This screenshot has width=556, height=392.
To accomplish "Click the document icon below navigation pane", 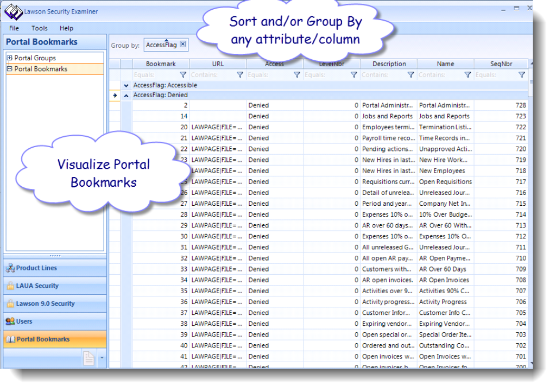I will click(x=89, y=358).
